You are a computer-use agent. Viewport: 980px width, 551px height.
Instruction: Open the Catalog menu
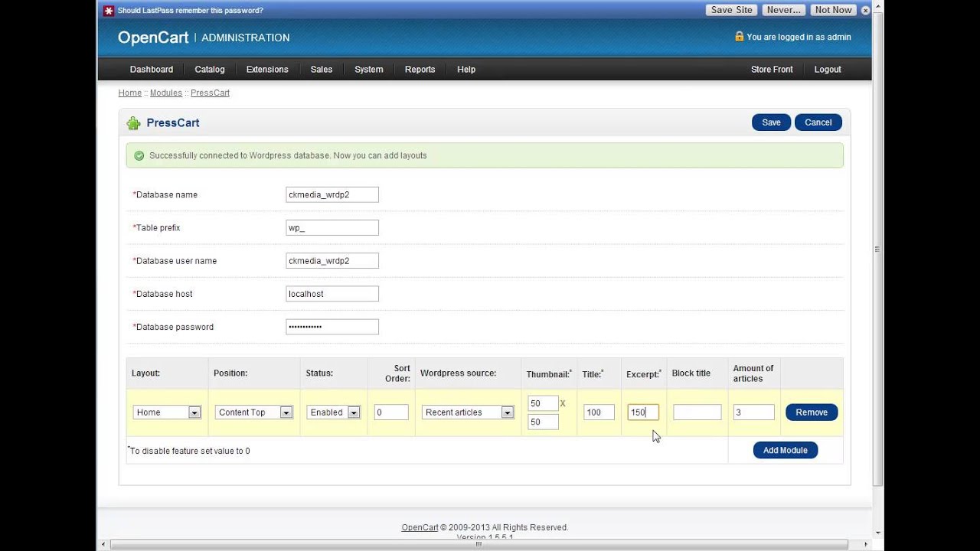[x=210, y=69]
